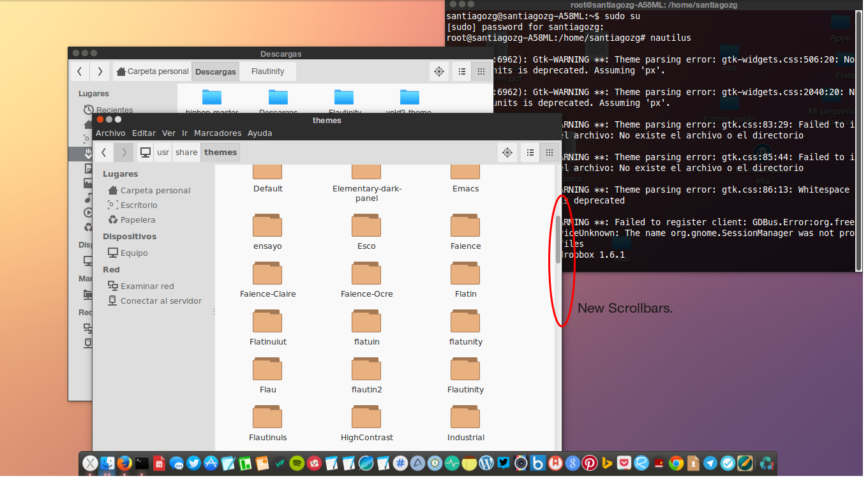Select the hiphop-master folder in Descargas window
This screenshot has height=490, width=868.
[x=212, y=102]
